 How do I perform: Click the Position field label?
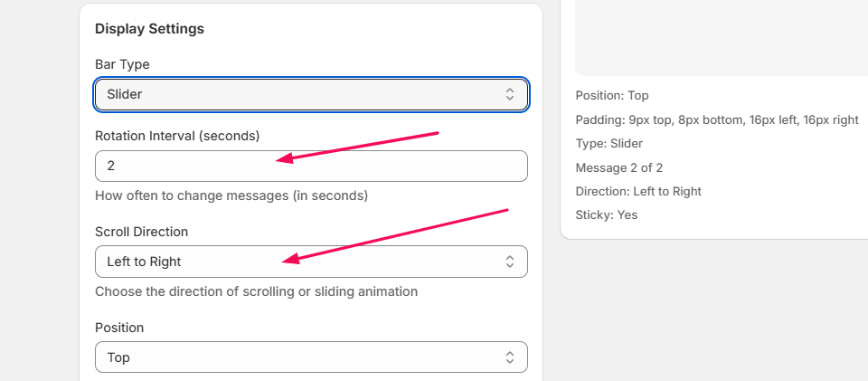click(x=119, y=328)
